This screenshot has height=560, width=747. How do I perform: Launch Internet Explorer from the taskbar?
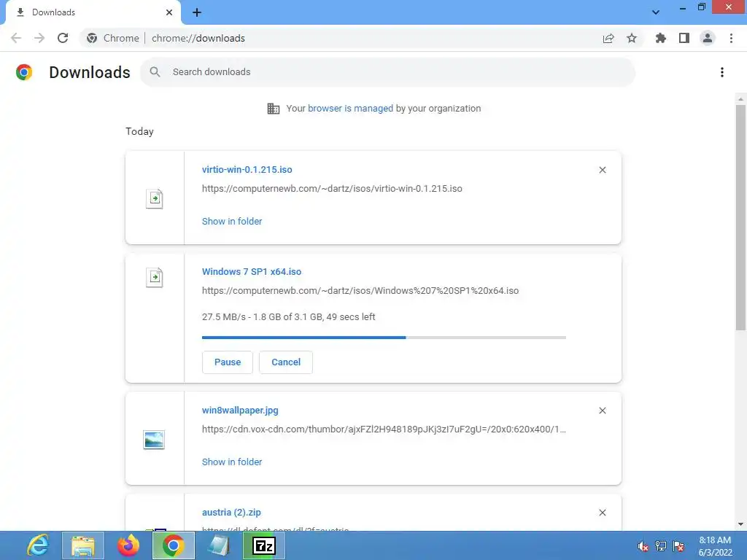[38, 545]
